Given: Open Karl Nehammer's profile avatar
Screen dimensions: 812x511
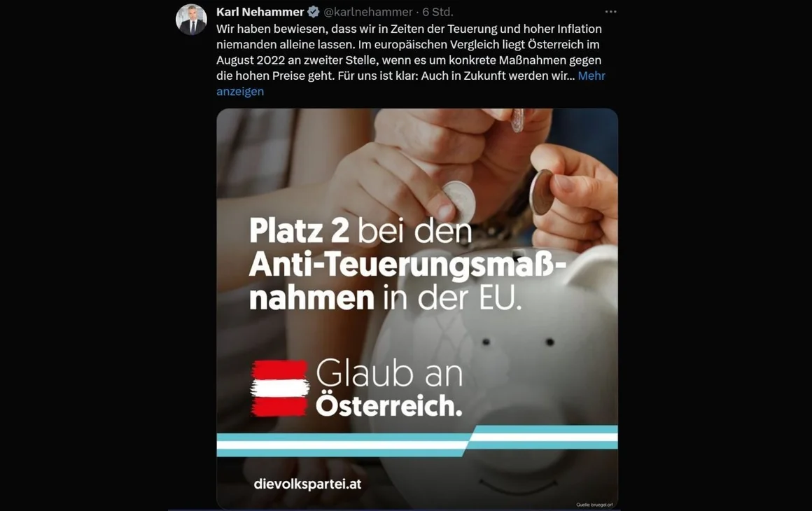Looking at the screenshot, I should click(191, 20).
